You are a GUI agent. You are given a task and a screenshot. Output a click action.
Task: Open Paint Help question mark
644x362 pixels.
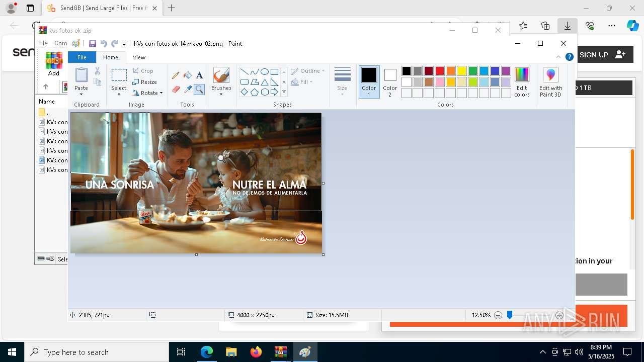tap(569, 57)
